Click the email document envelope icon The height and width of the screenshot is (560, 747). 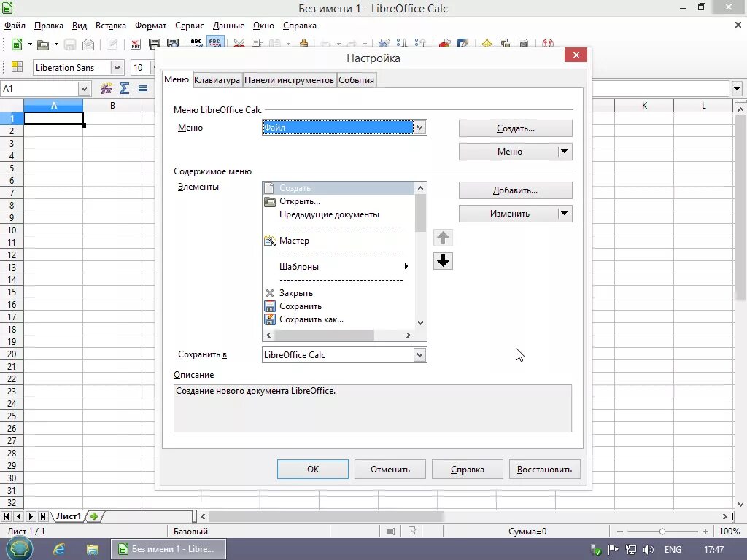[x=88, y=44]
